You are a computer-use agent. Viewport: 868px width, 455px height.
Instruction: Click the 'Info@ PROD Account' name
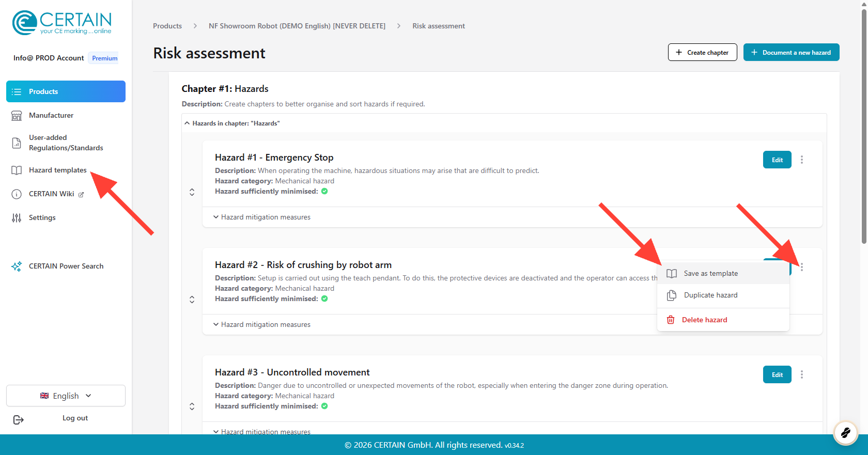(49, 58)
